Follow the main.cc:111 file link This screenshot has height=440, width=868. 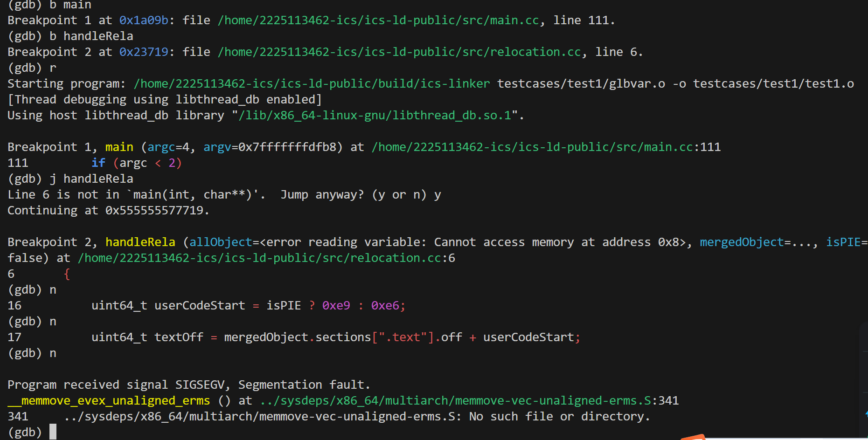click(x=546, y=147)
